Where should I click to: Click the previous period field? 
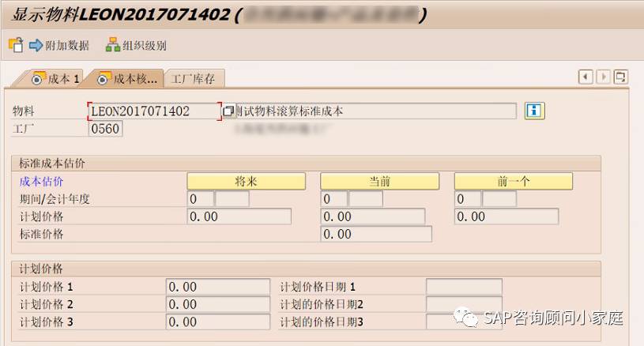click(468, 199)
